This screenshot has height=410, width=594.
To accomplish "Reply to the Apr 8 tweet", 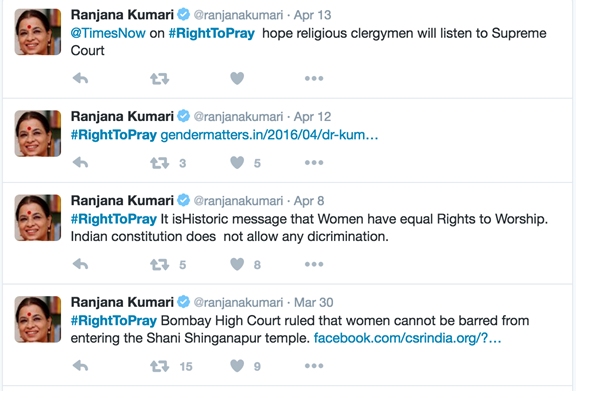I will pos(80,264).
